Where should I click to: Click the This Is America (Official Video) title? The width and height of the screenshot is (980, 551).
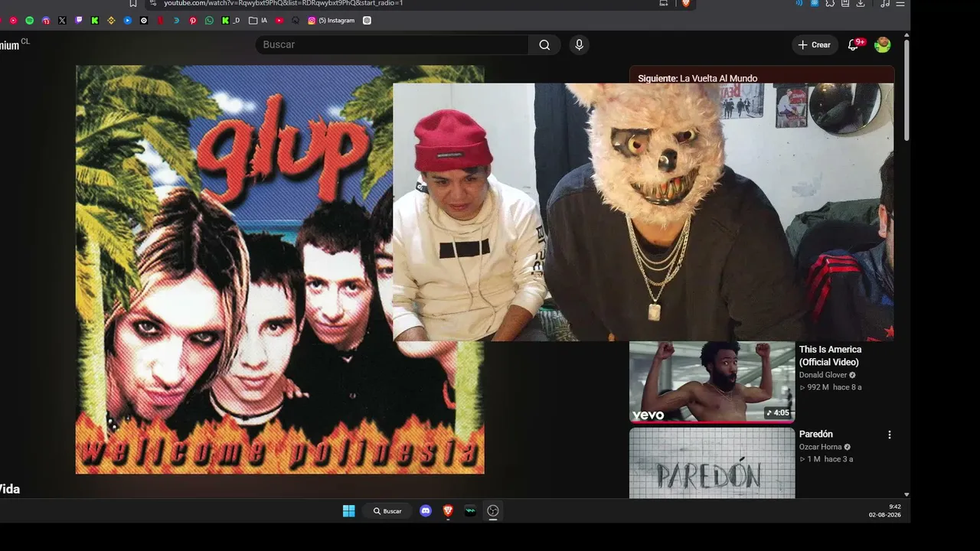point(830,356)
